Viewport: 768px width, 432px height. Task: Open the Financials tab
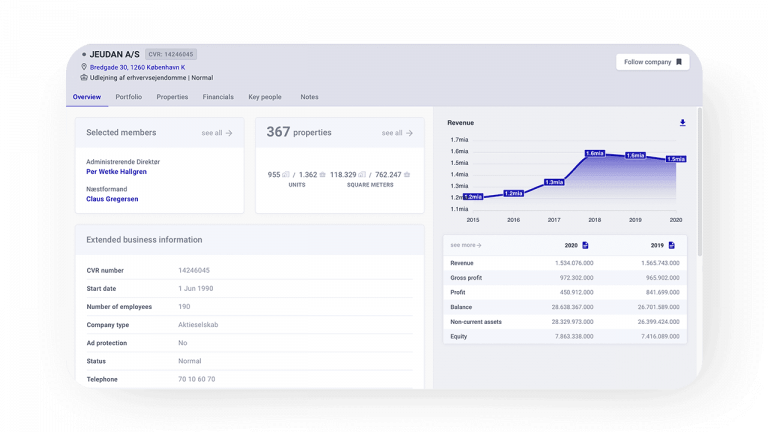[x=218, y=97]
